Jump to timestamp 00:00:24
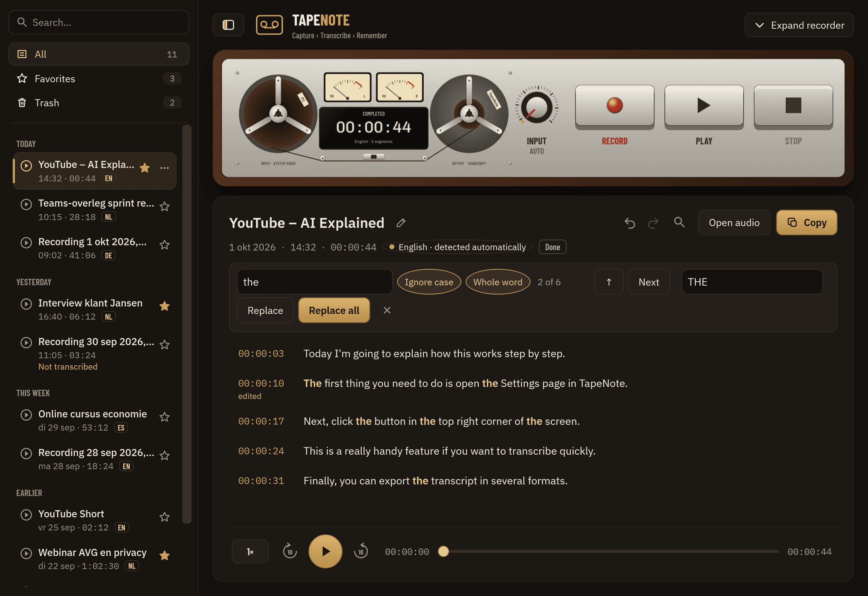This screenshot has height=596, width=868. (x=261, y=451)
